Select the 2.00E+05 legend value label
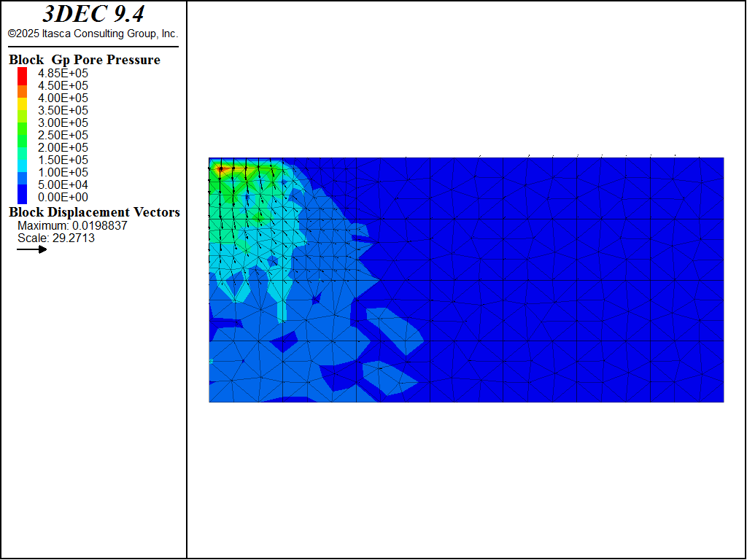Viewport: 747px width, 560px height. pos(63,147)
